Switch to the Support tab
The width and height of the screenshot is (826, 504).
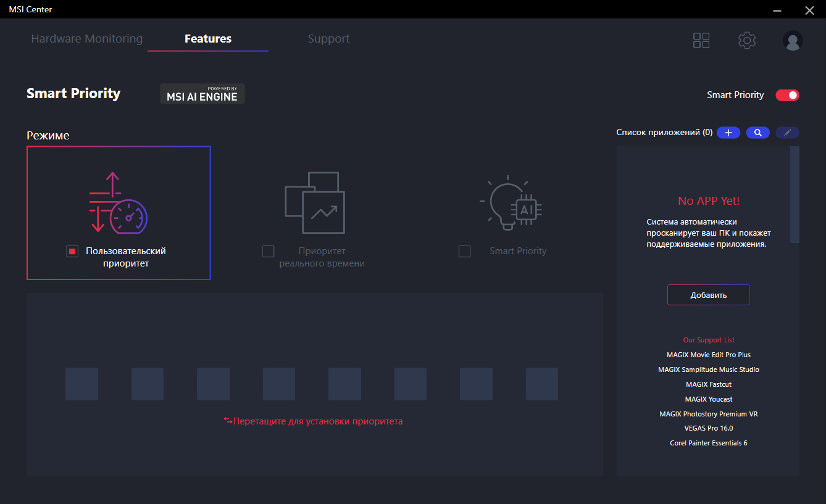point(329,38)
